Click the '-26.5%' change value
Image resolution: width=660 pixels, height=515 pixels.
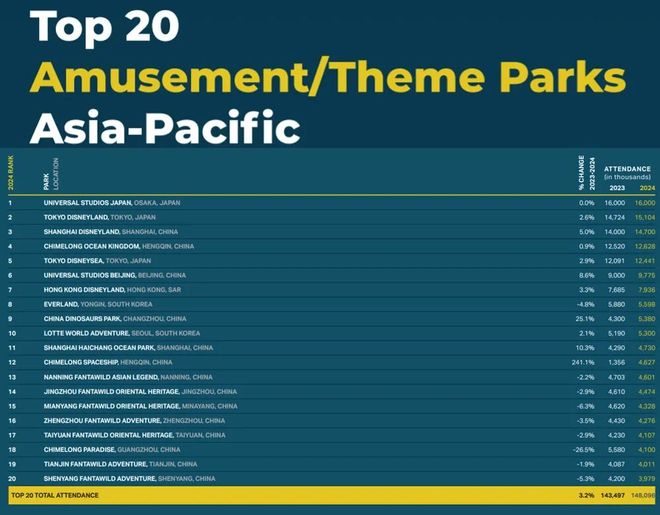point(584,450)
